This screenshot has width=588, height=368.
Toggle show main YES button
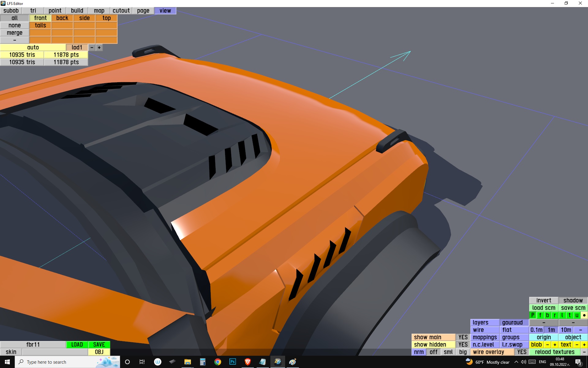point(463,337)
